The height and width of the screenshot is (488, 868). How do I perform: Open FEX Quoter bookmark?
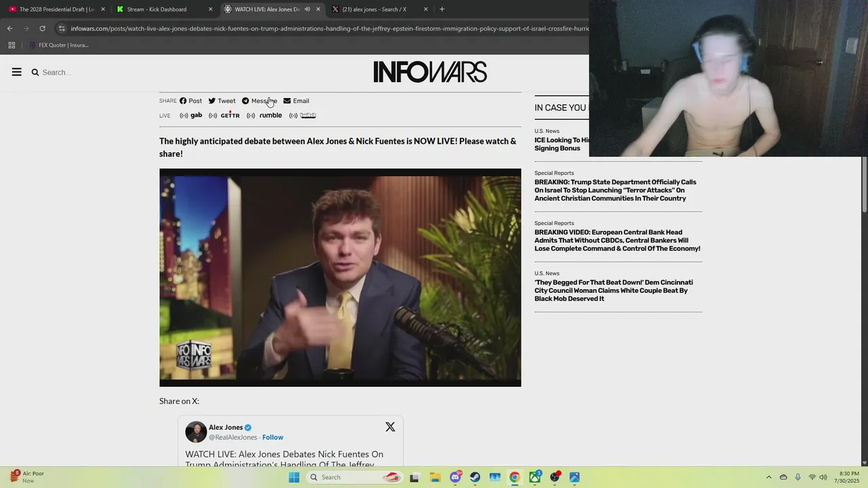coord(58,45)
